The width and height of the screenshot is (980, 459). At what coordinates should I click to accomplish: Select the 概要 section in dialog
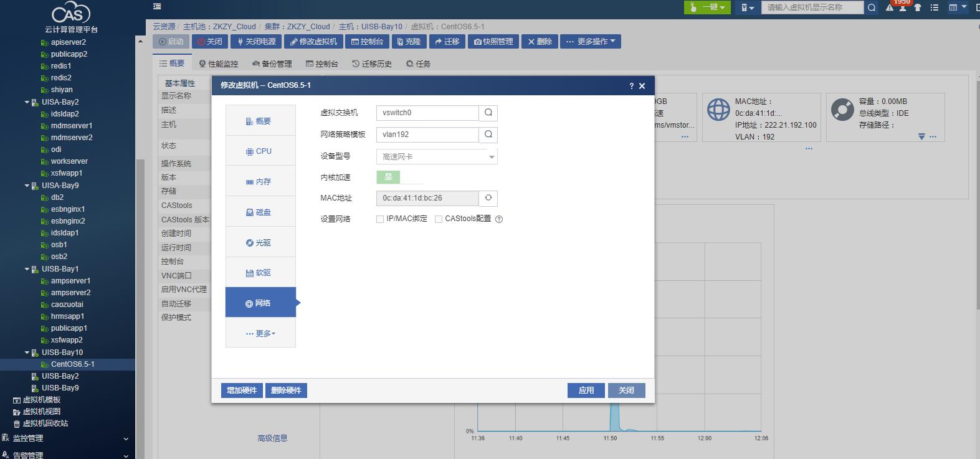click(x=260, y=121)
